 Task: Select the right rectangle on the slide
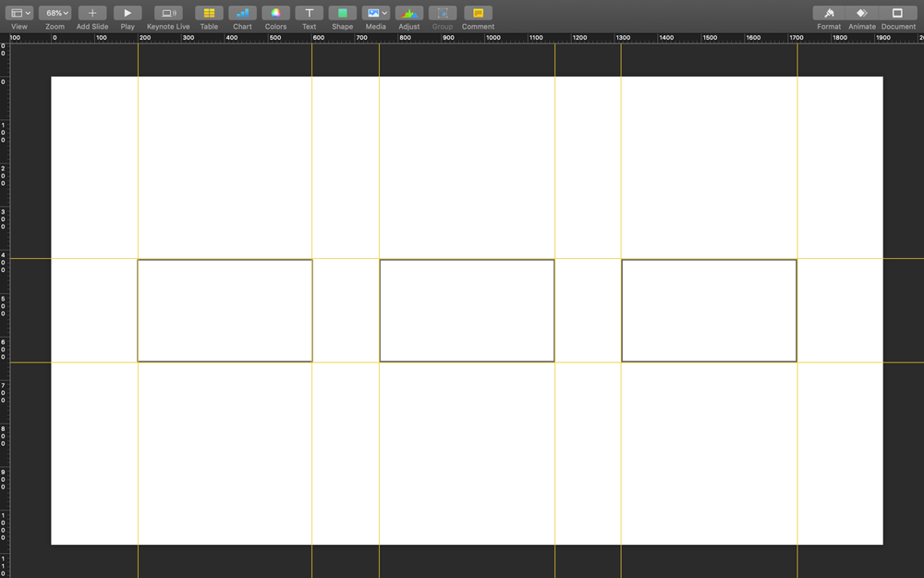(709, 310)
